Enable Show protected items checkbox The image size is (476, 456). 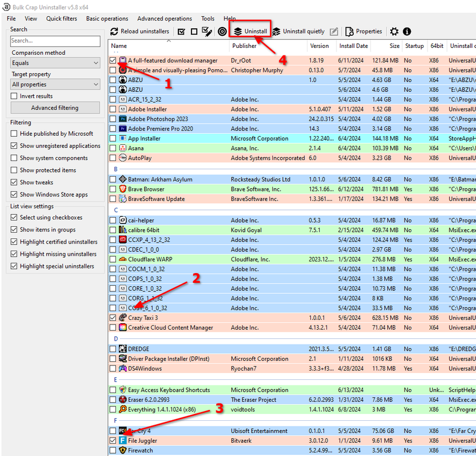point(14,170)
